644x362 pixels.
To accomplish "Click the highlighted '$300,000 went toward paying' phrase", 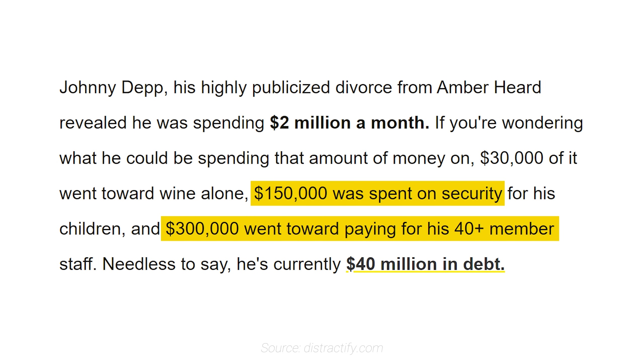I will point(282,229).
